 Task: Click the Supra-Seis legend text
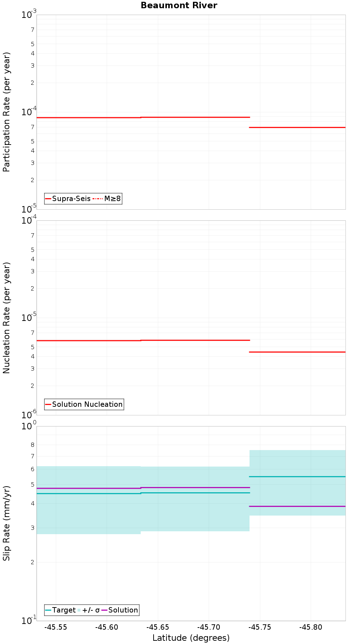71,199
